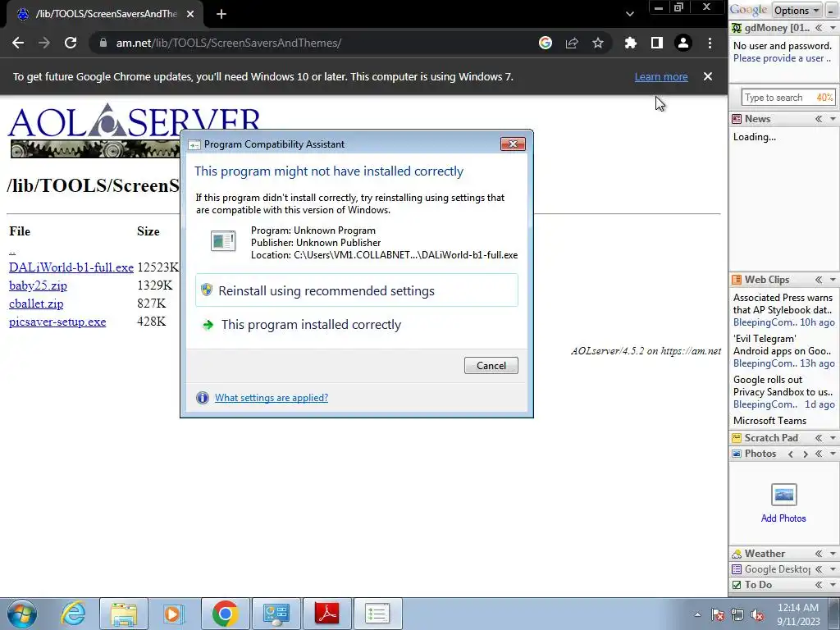Screen dimensions: 840x630
Task: Download baby25.zip
Action: click(38, 285)
